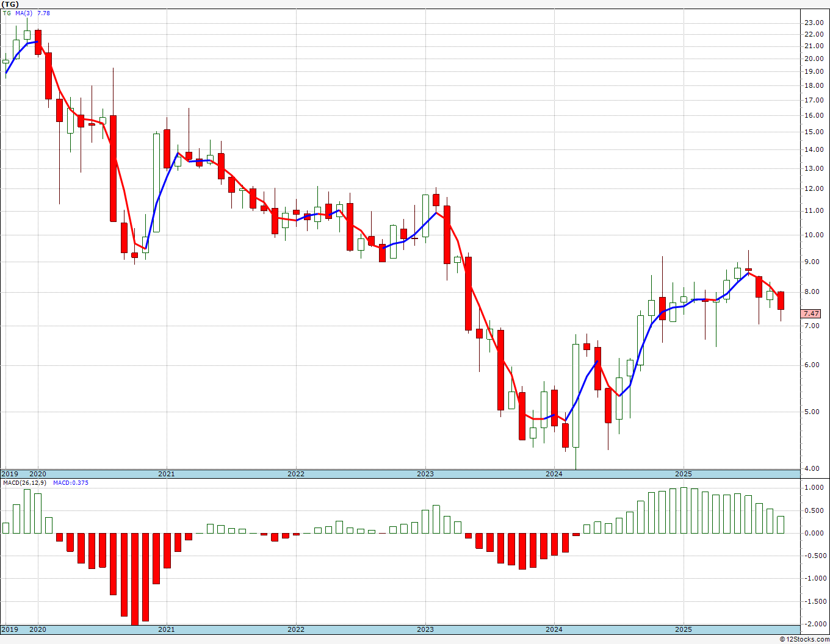This screenshot has width=830, height=644.
Task: Select 2020 on the MACD panel bottom axis
Action: [38, 629]
